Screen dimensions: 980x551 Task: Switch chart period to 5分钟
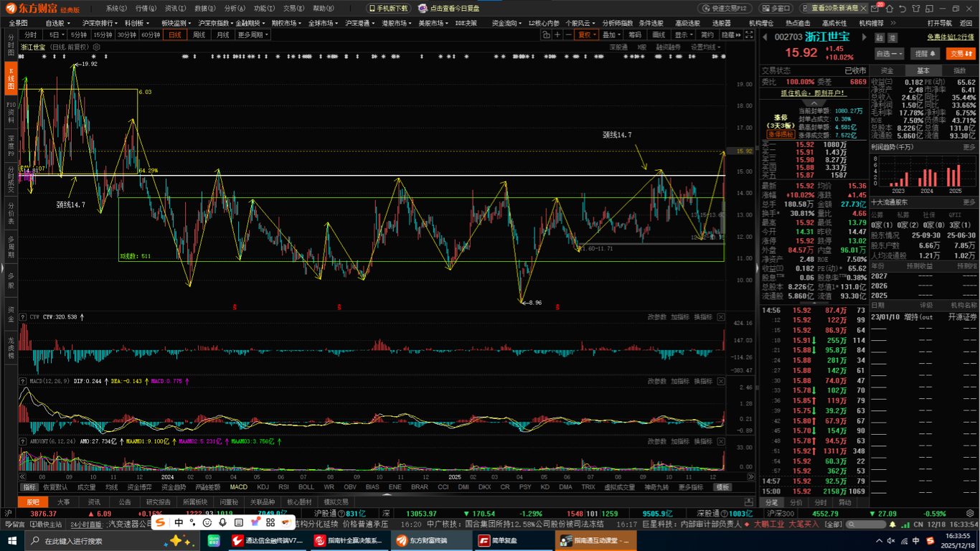pos(79,34)
